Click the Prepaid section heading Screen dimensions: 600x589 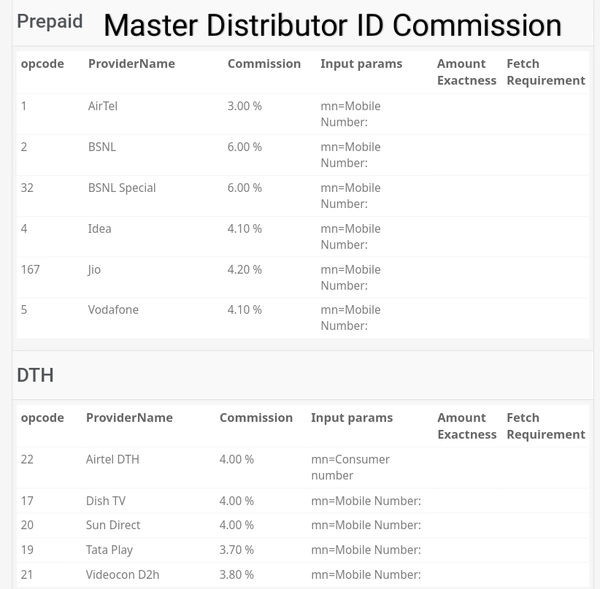(49, 22)
